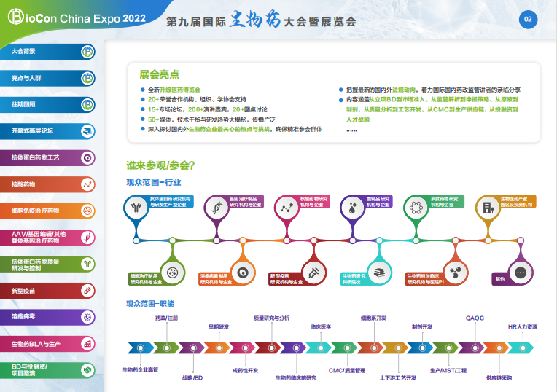Click the antibody icon on 抗体蛋白药物质量研发与控制 tab
The height and width of the screenshot is (392, 557).
pos(87,264)
